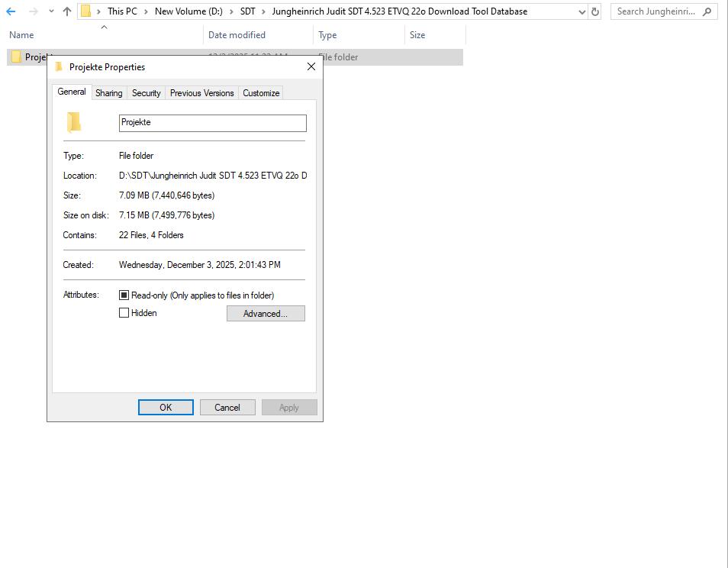Open the Previous Versions tab

(202, 93)
